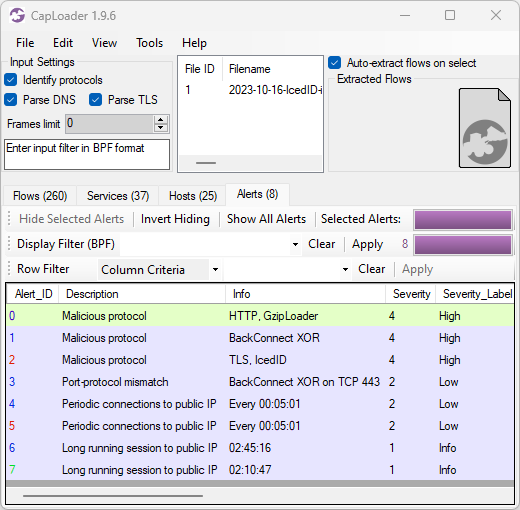Click the Selected Alerts purple progress bar

pyautogui.click(x=463, y=220)
